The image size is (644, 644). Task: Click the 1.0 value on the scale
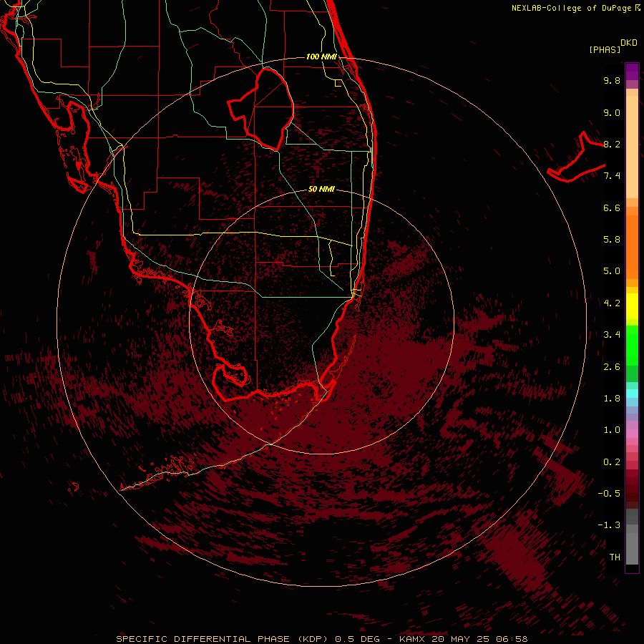pyautogui.click(x=612, y=430)
